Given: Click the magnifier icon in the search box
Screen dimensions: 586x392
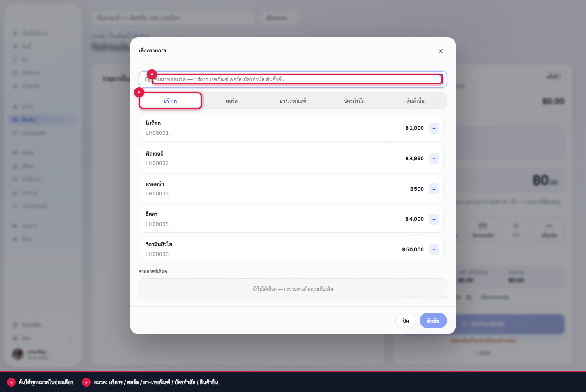Looking at the screenshot, I should [x=147, y=79].
